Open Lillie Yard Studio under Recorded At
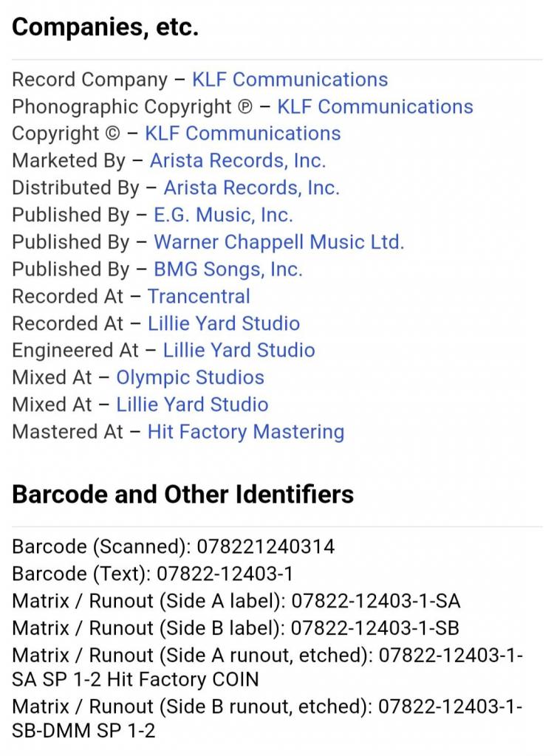This screenshot has height=756, width=554. pos(223,323)
